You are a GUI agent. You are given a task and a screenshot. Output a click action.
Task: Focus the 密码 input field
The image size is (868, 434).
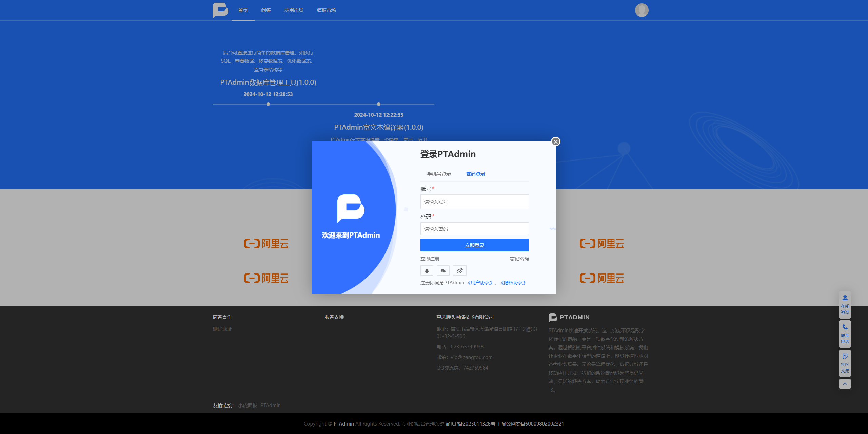[474, 229]
